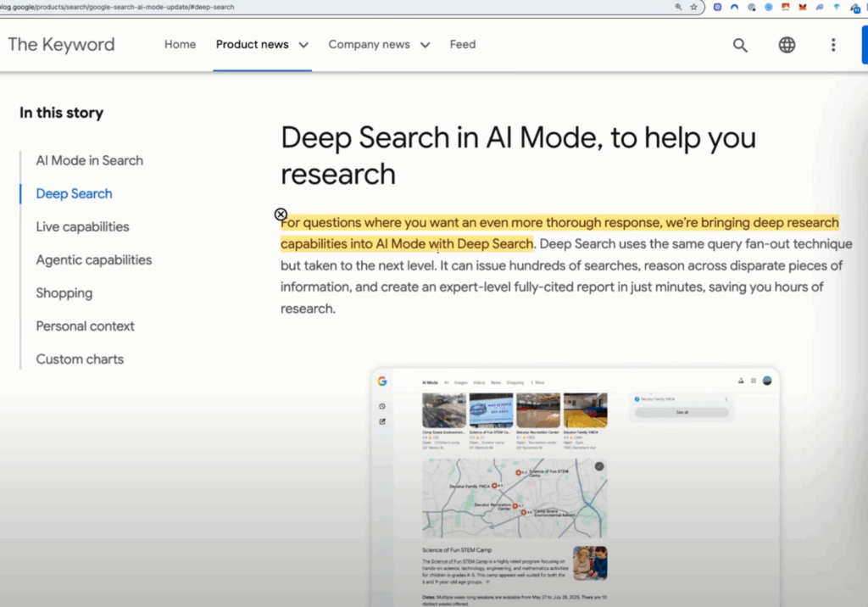
Task: Jump to Custom charts section
Action: point(80,359)
